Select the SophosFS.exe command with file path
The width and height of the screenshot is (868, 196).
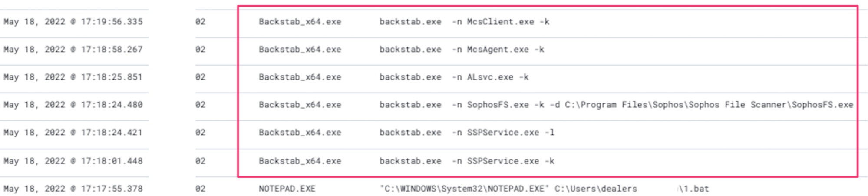(616, 105)
